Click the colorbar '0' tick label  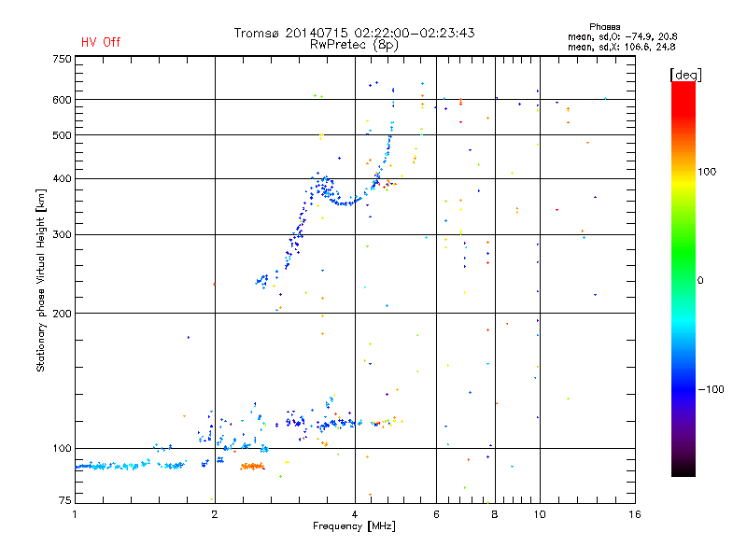pos(700,281)
